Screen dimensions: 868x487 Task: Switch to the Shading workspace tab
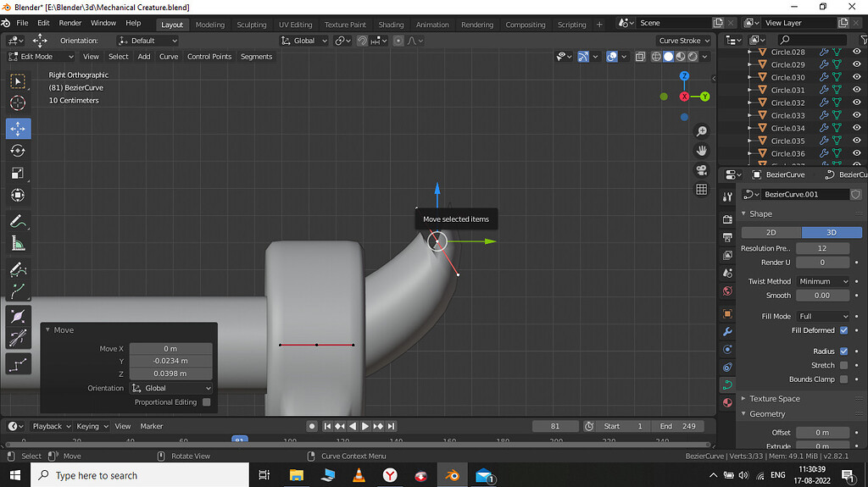(391, 25)
